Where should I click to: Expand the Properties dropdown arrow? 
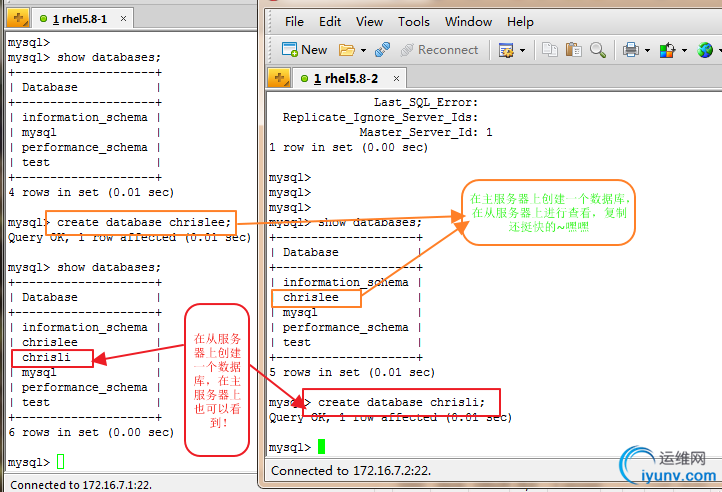point(522,50)
